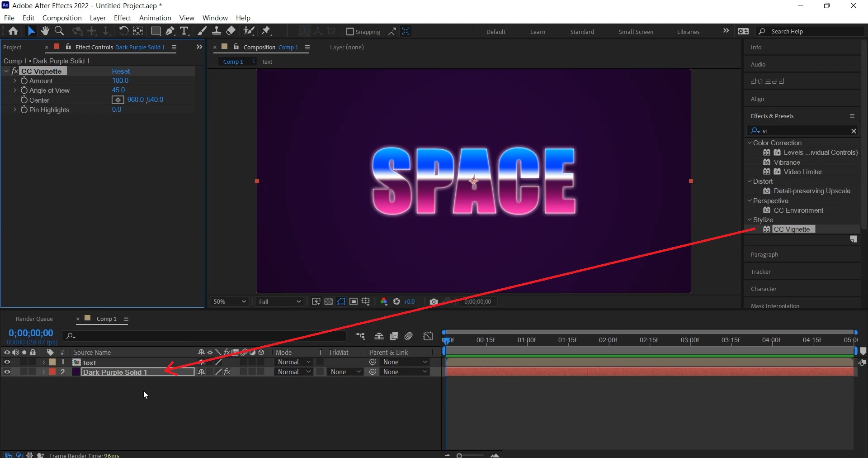Expand the Dark Purple Solid 1 layer properties
The image size is (868, 458).
[43, 372]
